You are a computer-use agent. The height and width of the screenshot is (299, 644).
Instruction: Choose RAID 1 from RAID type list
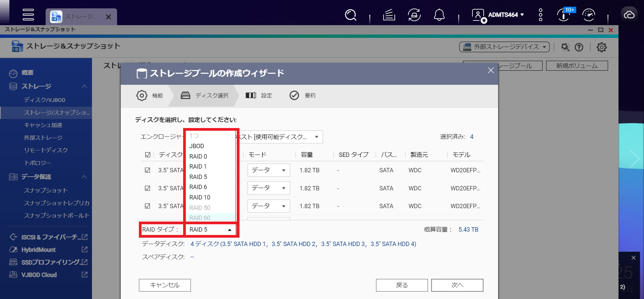click(x=210, y=167)
